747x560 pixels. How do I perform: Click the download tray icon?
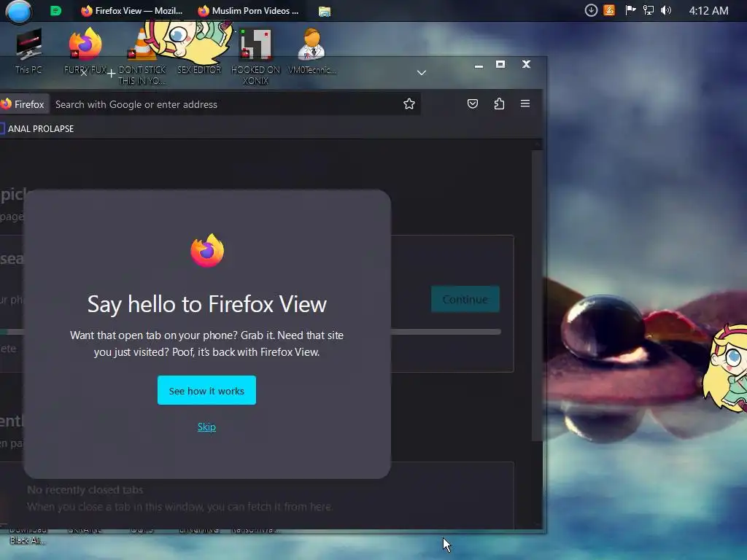tap(591, 10)
